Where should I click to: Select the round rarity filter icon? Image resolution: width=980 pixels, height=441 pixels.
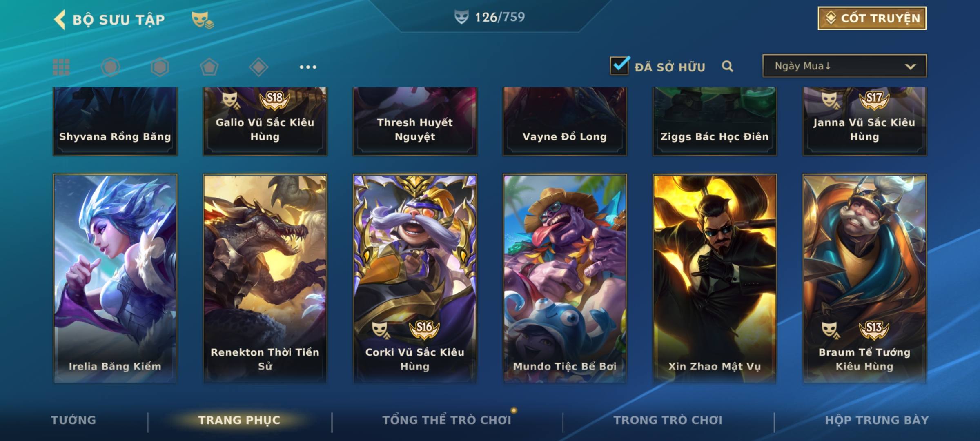110,67
